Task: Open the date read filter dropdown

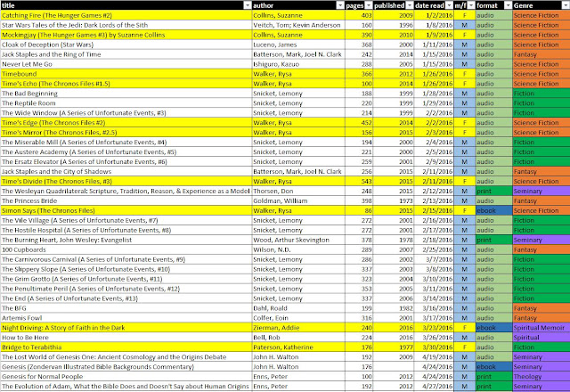Action: point(449,5)
